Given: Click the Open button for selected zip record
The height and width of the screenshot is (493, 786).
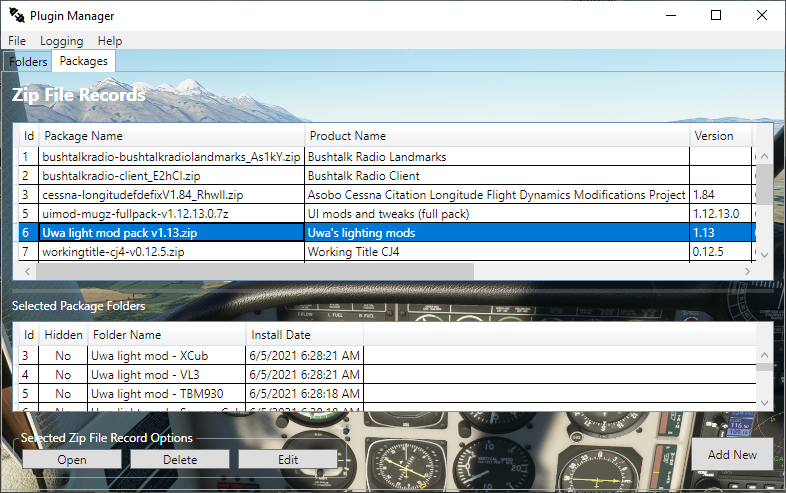Looking at the screenshot, I should [x=72, y=459].
